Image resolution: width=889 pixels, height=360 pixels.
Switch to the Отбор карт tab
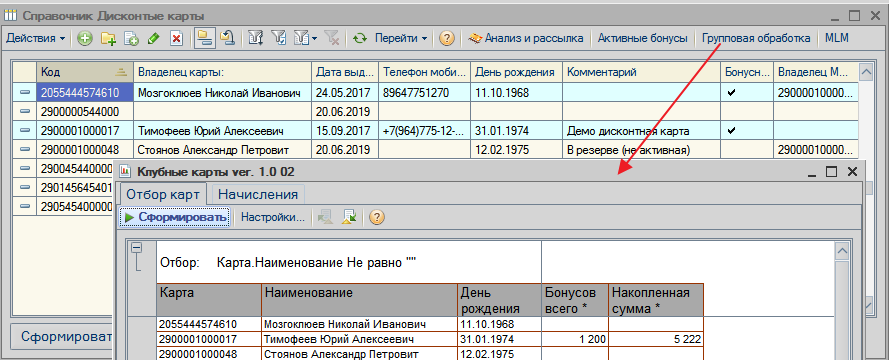[163, 194]
